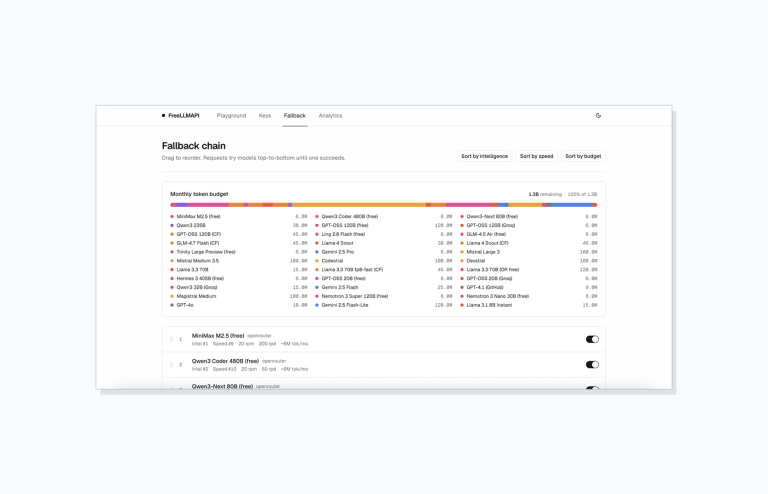The image size is (768, 494).
Task: Open the Keys tab
Action: pyautogui.click(x=264, y=116)
